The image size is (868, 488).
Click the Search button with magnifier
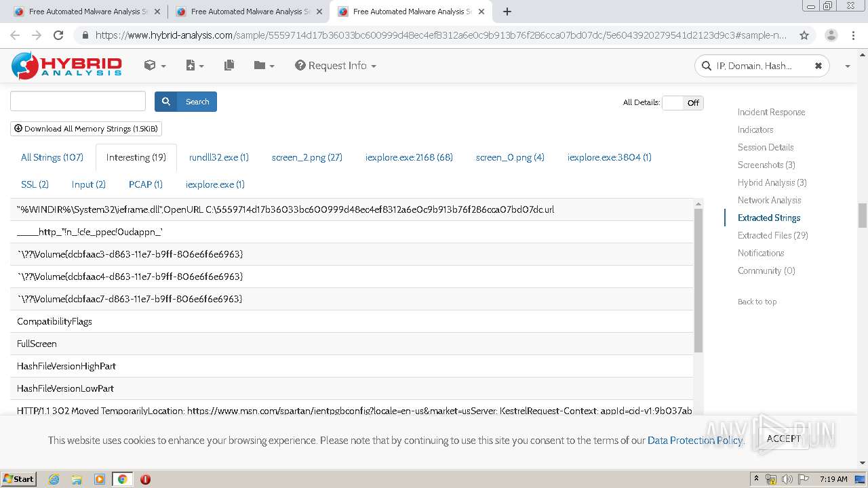pyautogui.click(x=186, y=102)
